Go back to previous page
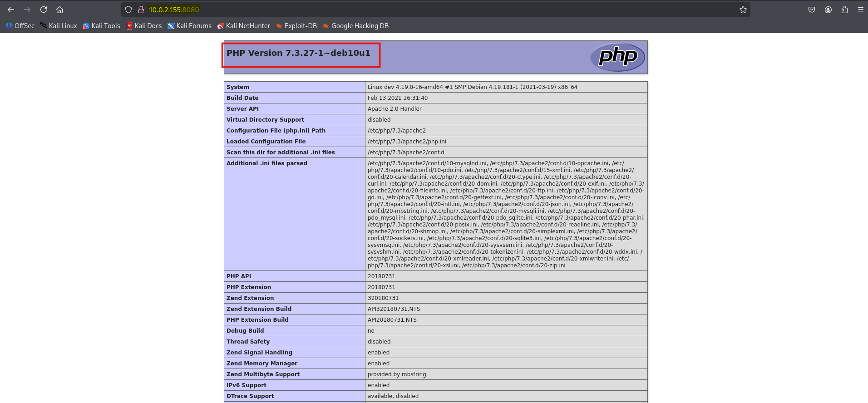 [11, 10]
